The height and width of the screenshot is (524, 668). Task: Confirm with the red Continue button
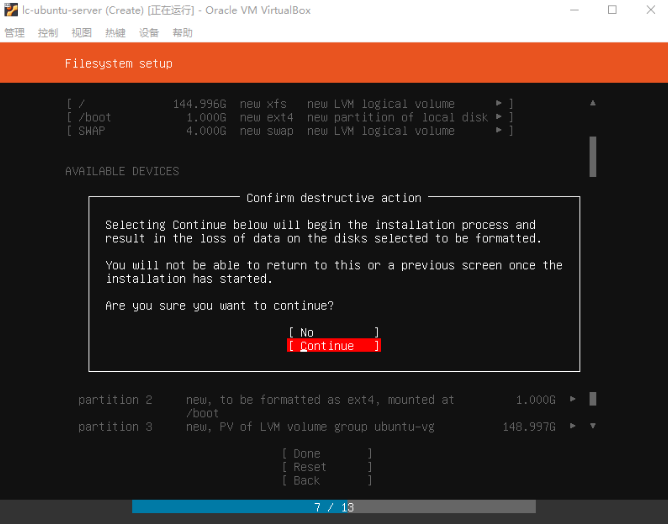click(334, 345)
